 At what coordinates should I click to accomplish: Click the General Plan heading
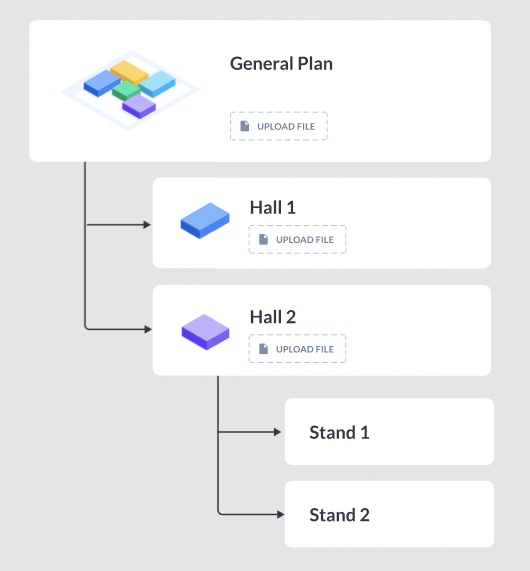[281, 64]
